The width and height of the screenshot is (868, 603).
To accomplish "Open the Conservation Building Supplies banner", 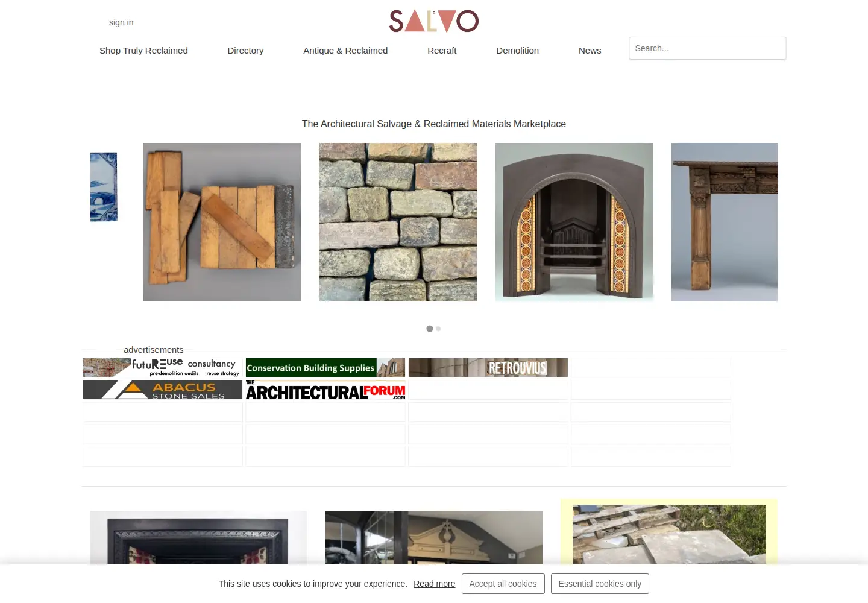I will point(325,367).
